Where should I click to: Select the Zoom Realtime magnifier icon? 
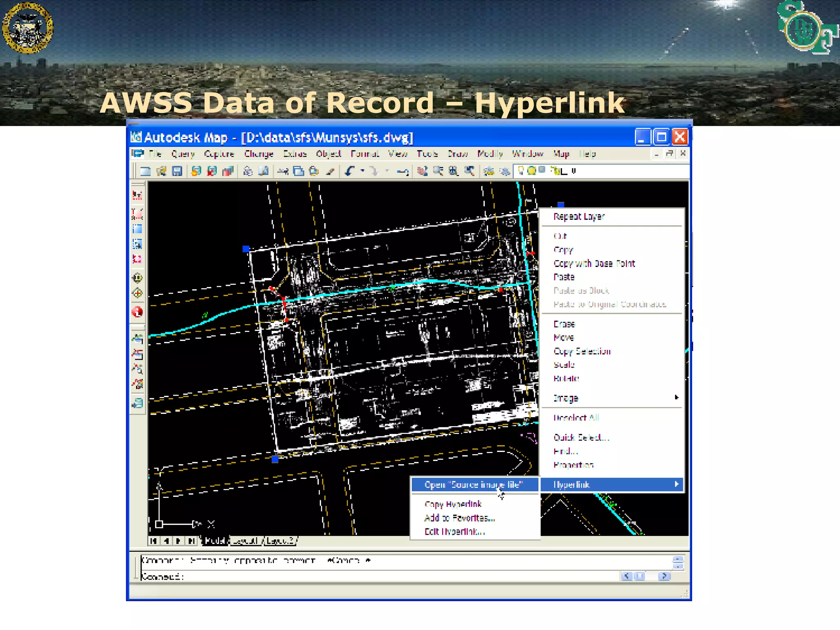coord(438,171)
